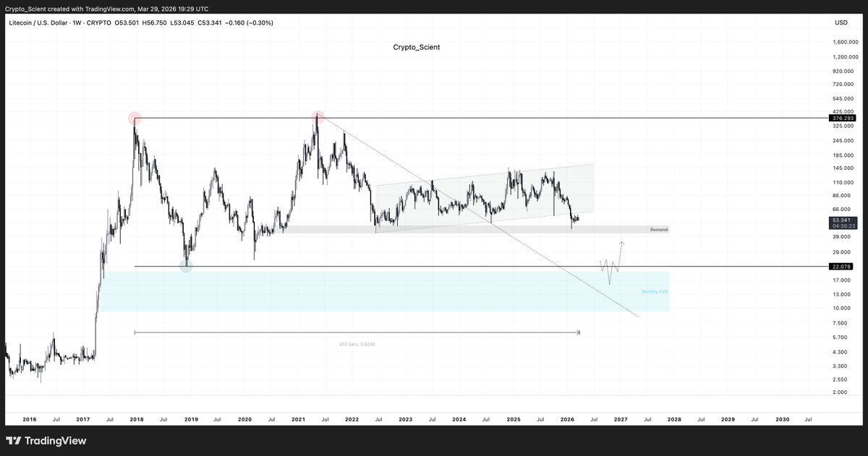Image resolution: width=868 pixels, height=456 pixels.
Task: Click the 1,200.000 price axis label
Action: (x=845, y=56)
